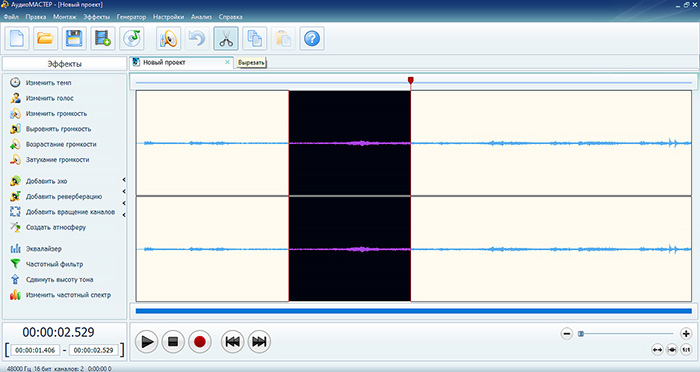Play the audio with the play button

[146, 342]
